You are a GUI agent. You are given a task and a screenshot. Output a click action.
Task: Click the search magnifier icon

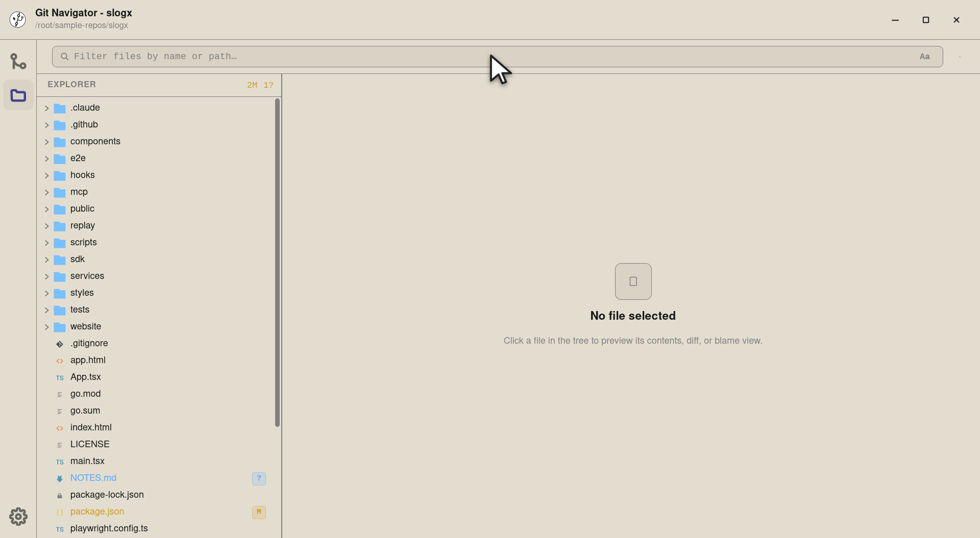[x=65, y=57]
